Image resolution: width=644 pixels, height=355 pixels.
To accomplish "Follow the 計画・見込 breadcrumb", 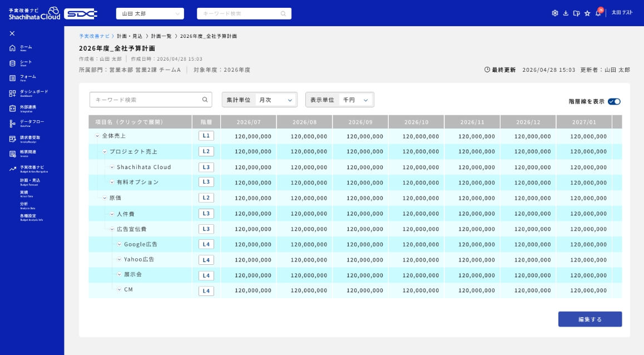I will (130, 36).
